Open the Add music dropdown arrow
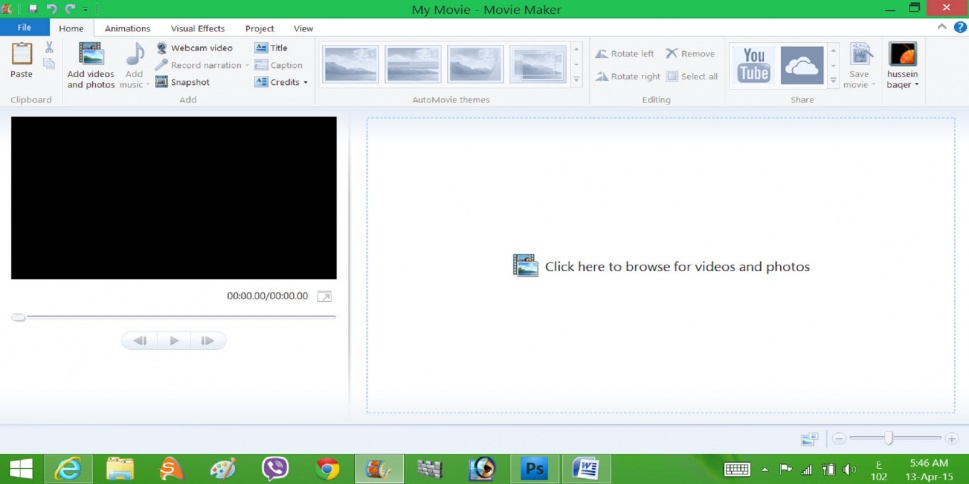Screen dimensions: 969x484 [x=148, y=85]
